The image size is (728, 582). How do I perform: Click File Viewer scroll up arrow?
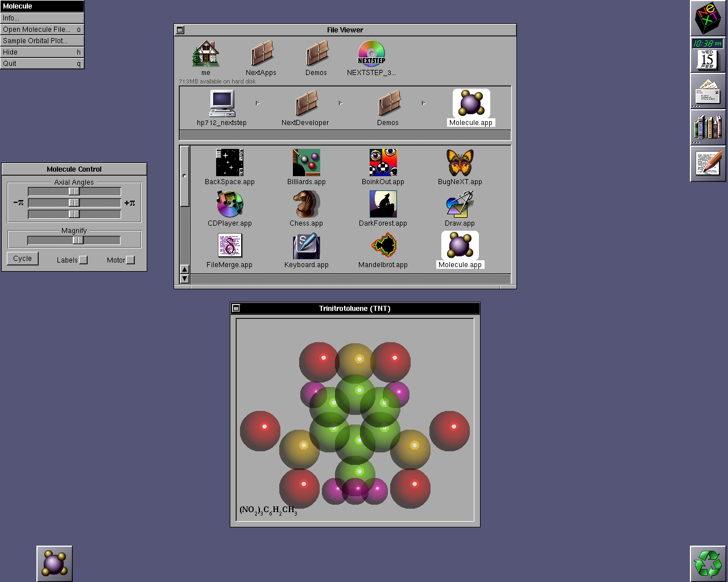pyautogui.click(x=184, y=269)
